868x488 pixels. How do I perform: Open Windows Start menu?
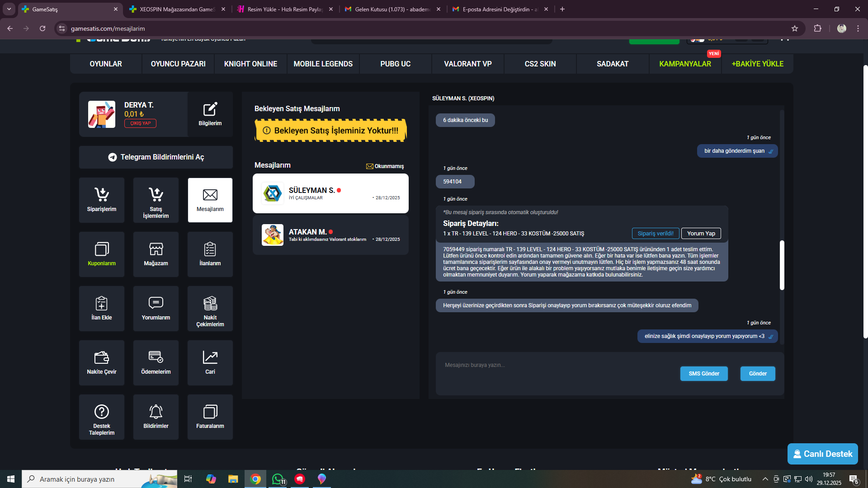click(11, 479)
